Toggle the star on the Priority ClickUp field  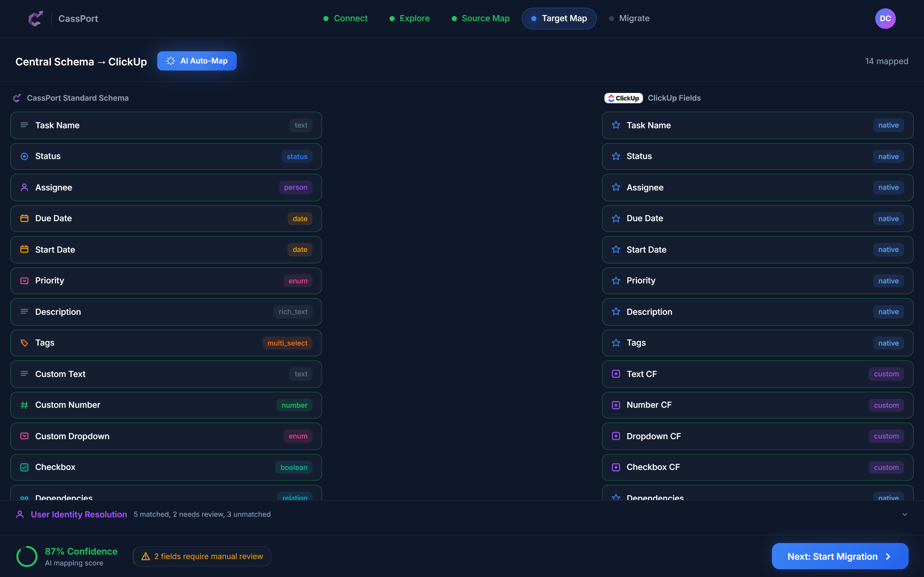pyautogui.click(x=616, y=280)
